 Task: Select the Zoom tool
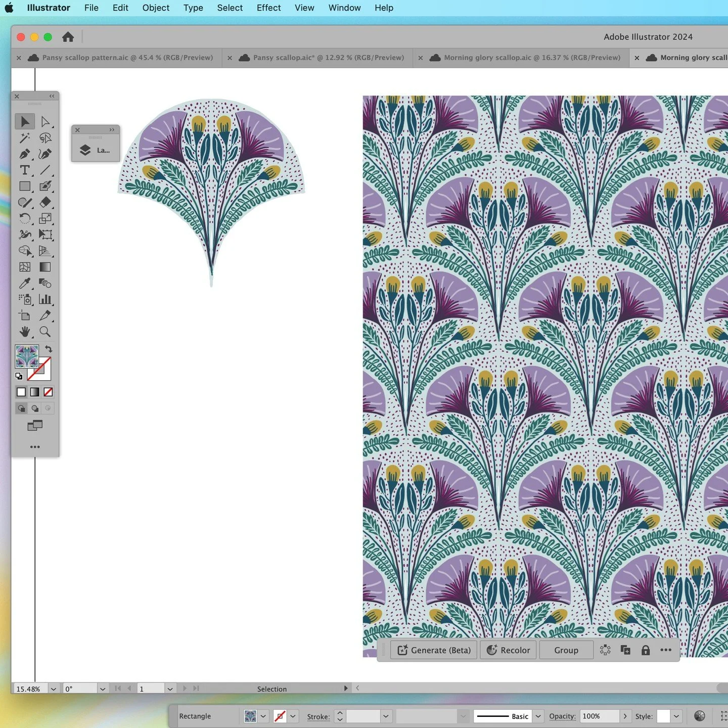tap(46, 332)
